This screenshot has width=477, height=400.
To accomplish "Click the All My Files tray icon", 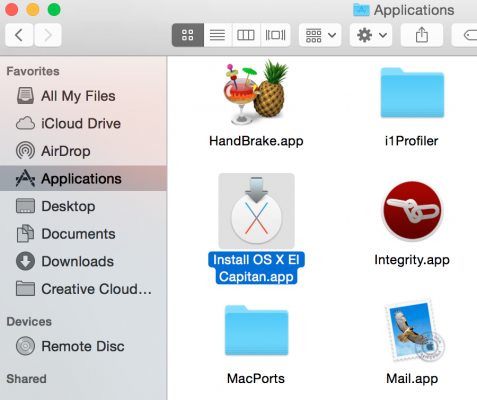I will pyautogui.click(x=25, y=96).
